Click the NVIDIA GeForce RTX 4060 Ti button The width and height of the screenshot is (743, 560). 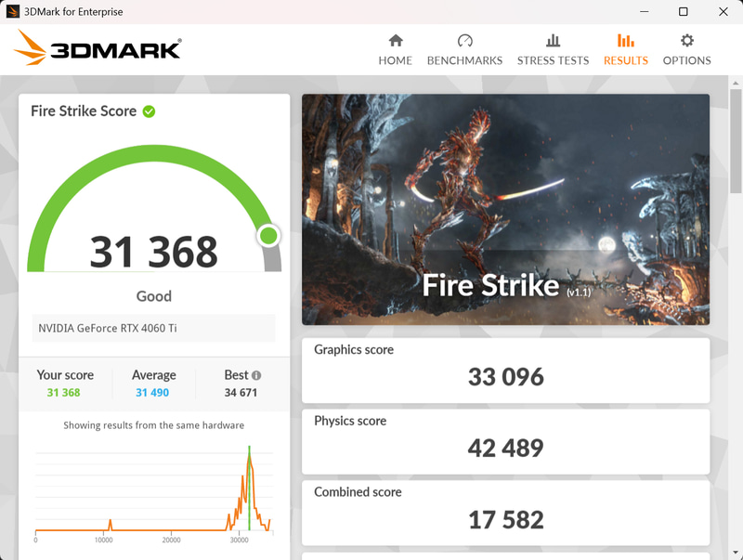click(154, 328)
